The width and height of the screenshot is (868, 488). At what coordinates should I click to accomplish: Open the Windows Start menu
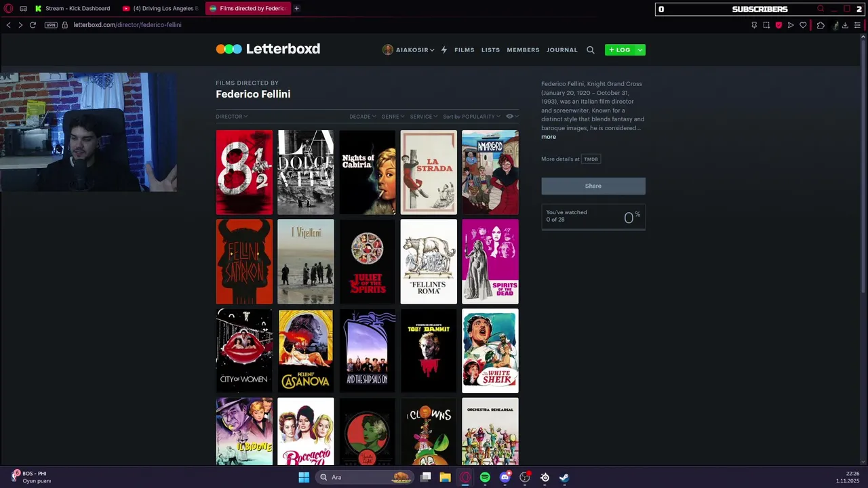click(304, 477)
